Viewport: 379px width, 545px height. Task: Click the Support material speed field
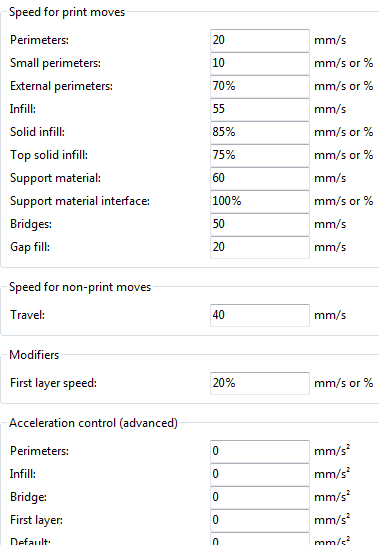coord(260,178)
